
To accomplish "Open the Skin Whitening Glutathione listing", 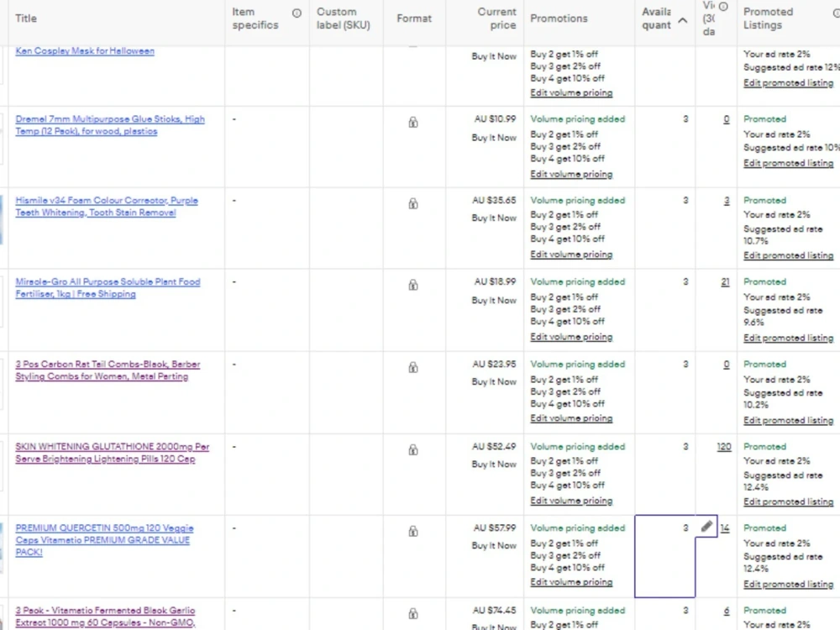I will click(112, 453).
